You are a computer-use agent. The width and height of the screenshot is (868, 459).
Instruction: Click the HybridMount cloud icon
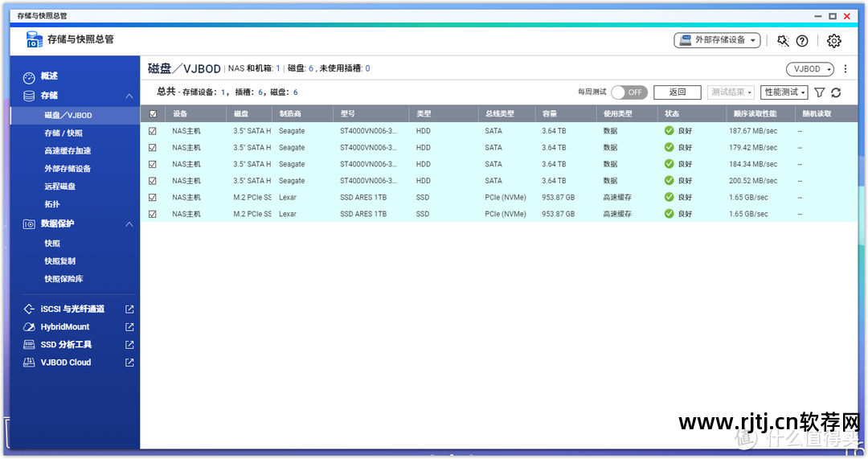(x=29, y=326)
